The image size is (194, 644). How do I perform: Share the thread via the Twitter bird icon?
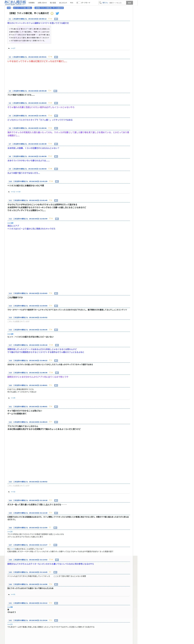(57, 14)
